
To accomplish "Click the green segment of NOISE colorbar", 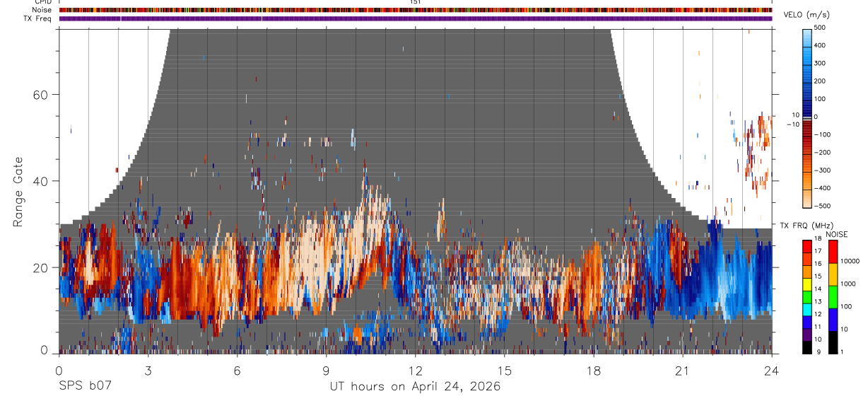I will [x=832, y=296].
